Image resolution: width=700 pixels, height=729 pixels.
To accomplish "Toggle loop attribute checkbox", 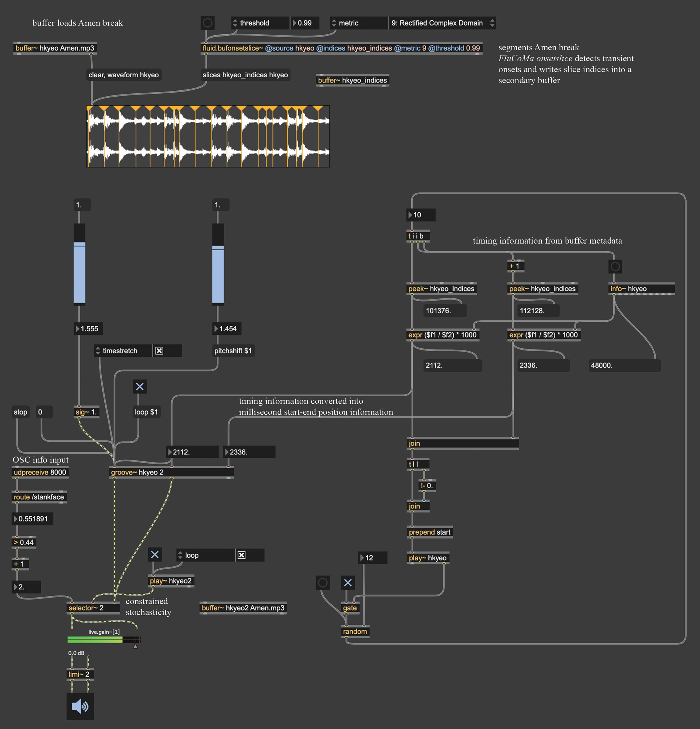I will [x=242, y=555].
